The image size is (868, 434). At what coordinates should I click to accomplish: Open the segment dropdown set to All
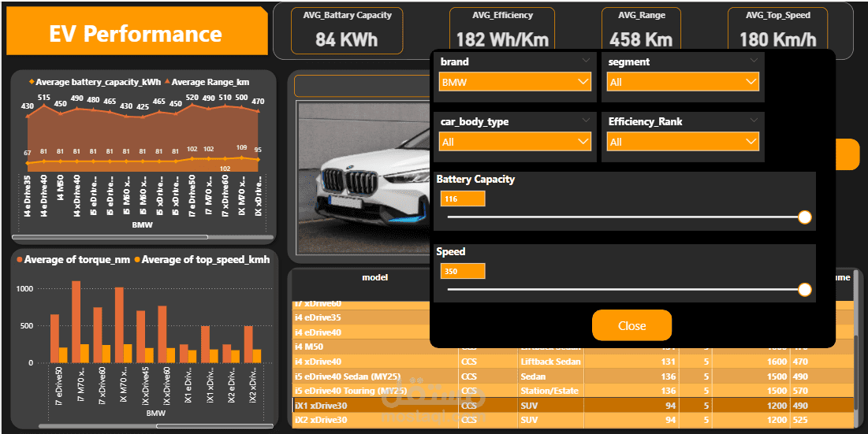click(x=683, y=83)
